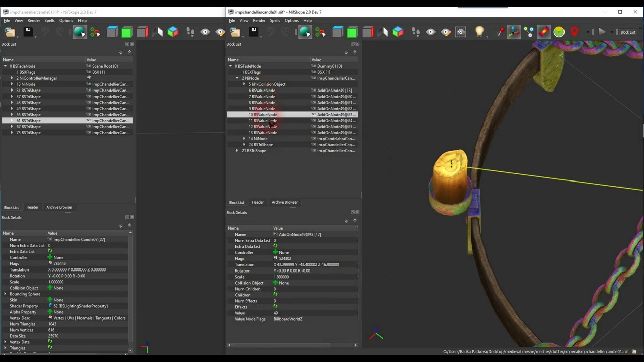644x362 pixels.
Task: Refresh Effects array in right Block Details
Action: [275, 307]
